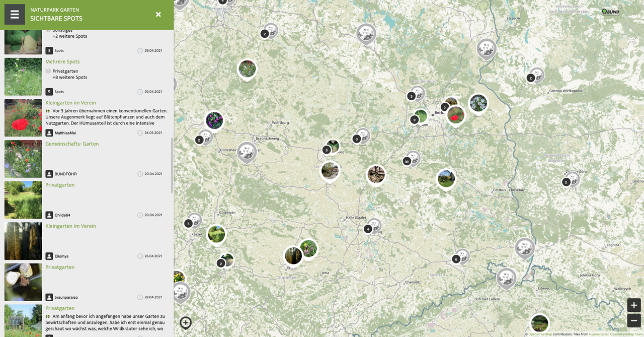
Task: Zoom in on the map
Action: tap(633, 305)
